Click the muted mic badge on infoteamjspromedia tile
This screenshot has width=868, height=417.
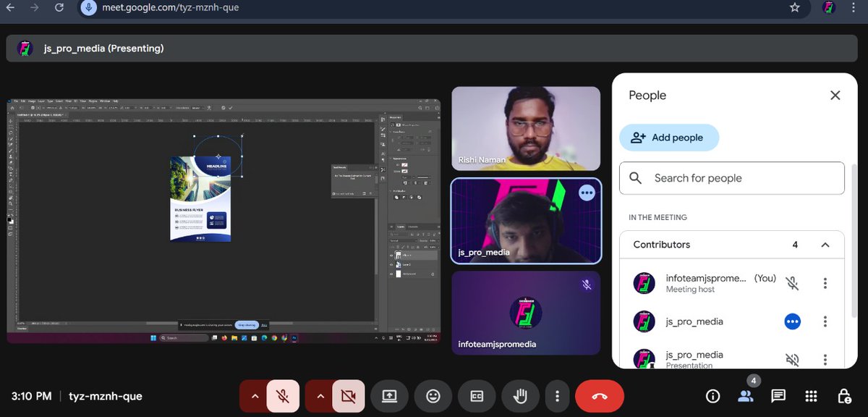587,285
